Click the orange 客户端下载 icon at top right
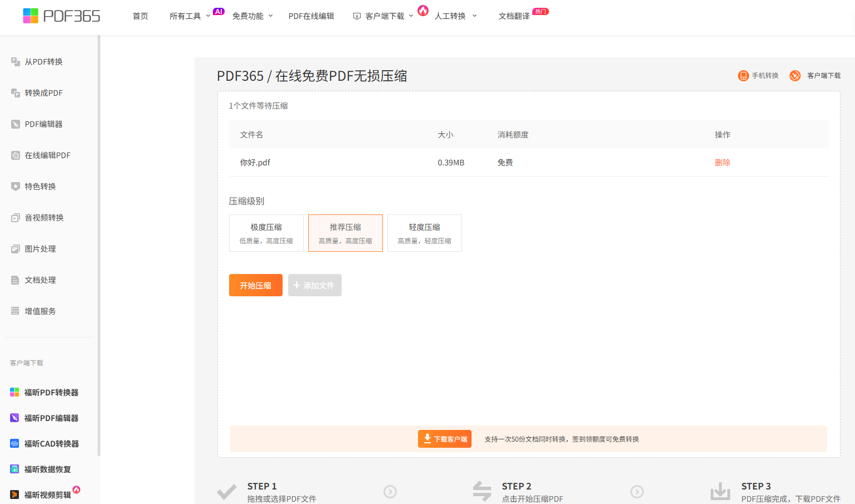This screenshot has height=504, width=855. pos(795,76)
